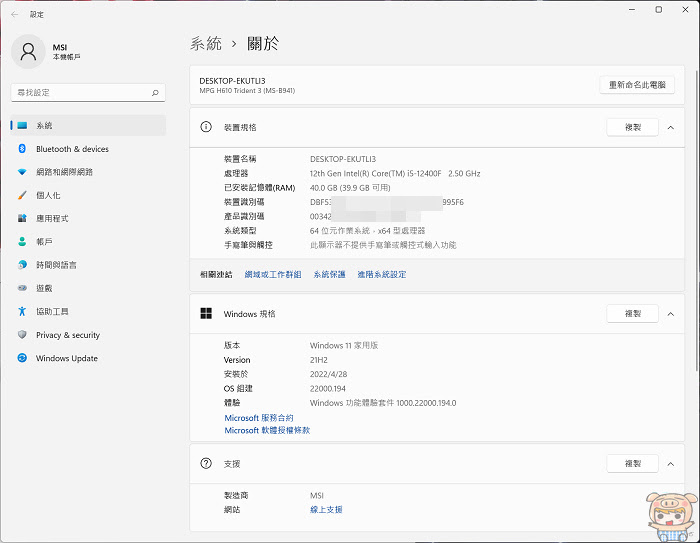Click the search magnifier icon
Viewport: 700px width, 543px height.
click(x=155, y=92)
